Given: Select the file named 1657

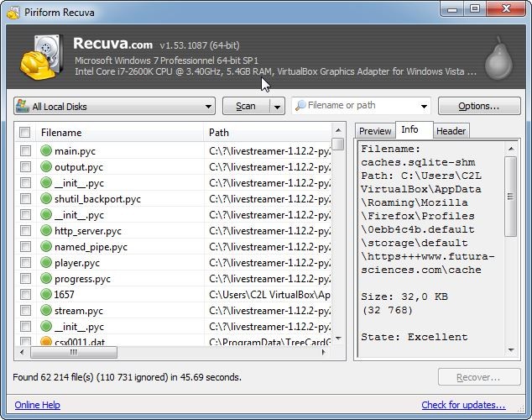Looking at the screenshot, I should click(64, 294).
